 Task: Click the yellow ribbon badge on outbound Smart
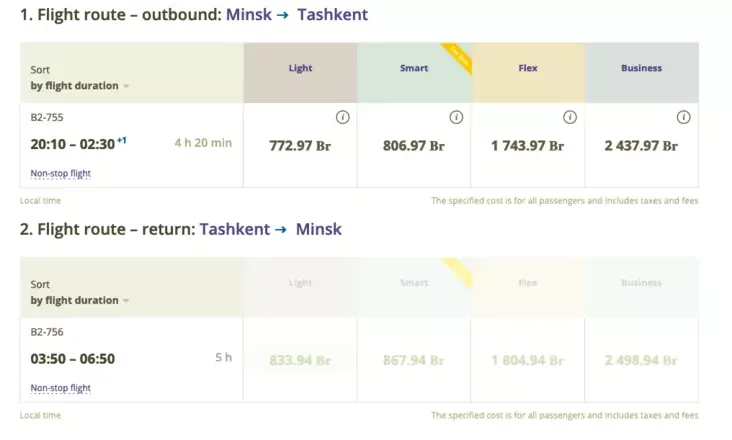tap(459, 57)
